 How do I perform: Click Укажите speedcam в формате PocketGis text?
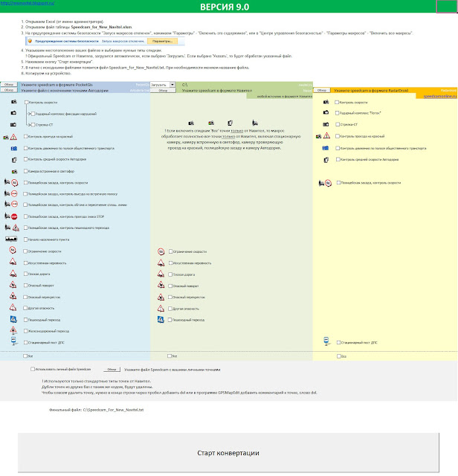point(57,85)
